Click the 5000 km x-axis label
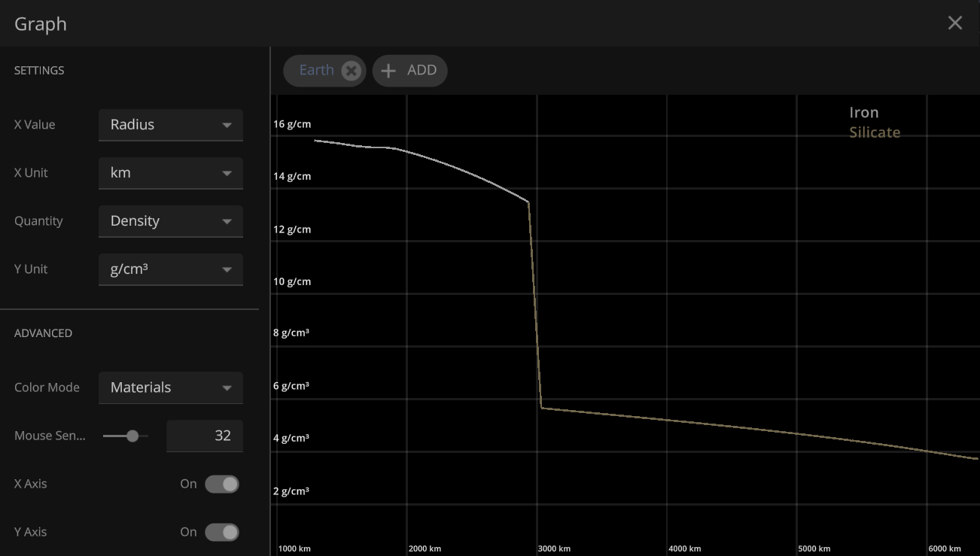This screenshot has width=980, height=556. tap(814, 548)
